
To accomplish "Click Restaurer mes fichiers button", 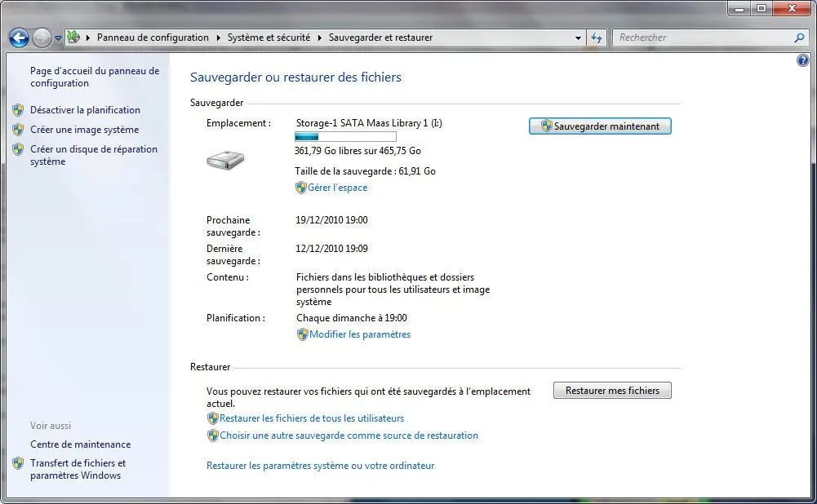I will tap(612, 391).
